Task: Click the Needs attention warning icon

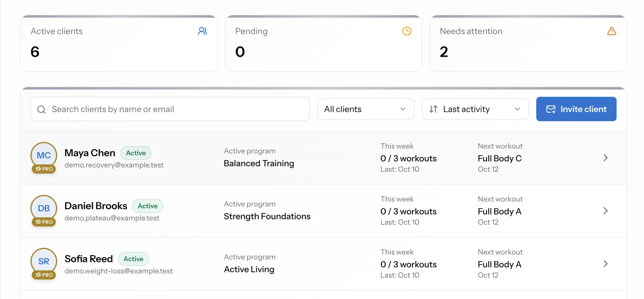Action: coord(612,31)
